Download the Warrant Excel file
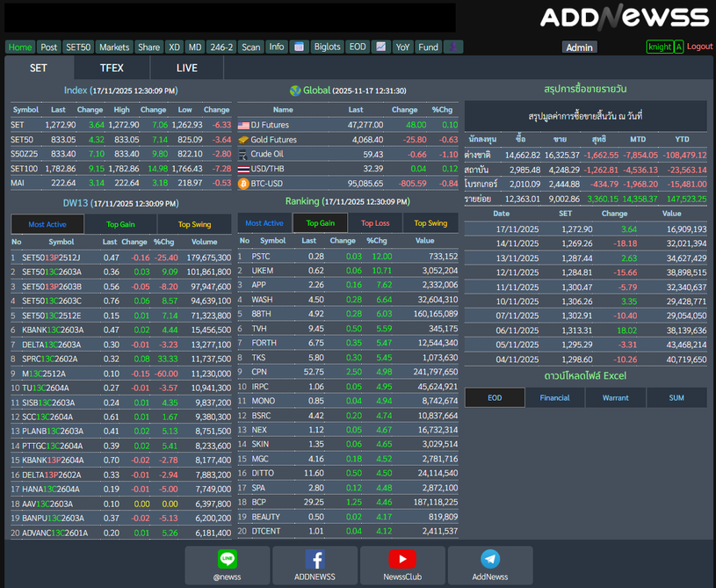Screen dimensions: 716x588 [x=615, y=398]
